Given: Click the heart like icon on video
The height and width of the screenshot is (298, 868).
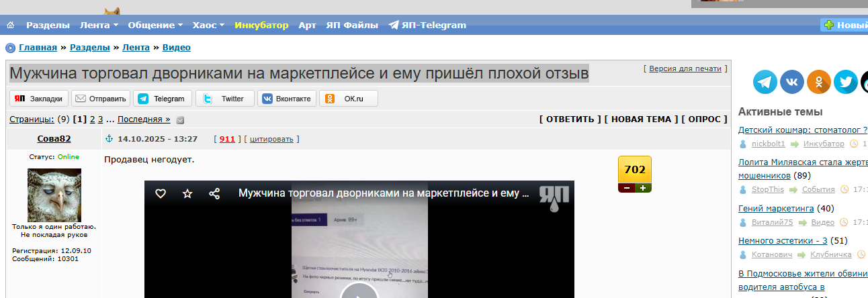Looking at the screenshot, I should coord(161,193).
